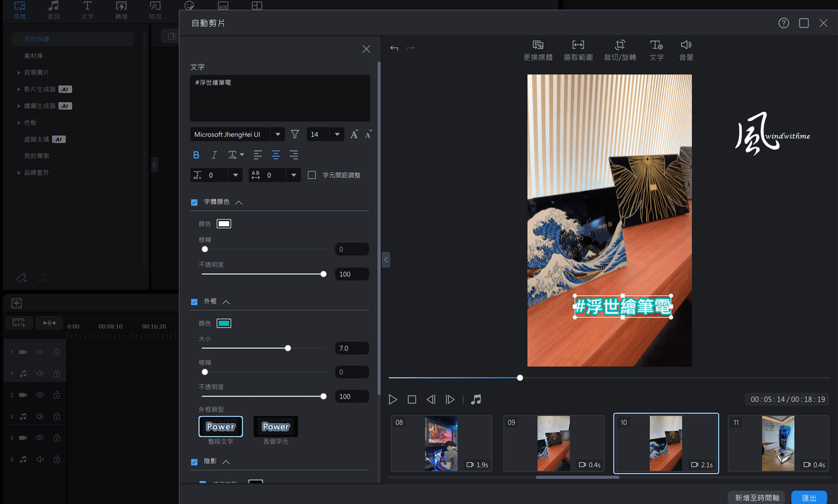The image size is (838, 504).
Task: Align text to the center
Action: (x=276, y=155)
